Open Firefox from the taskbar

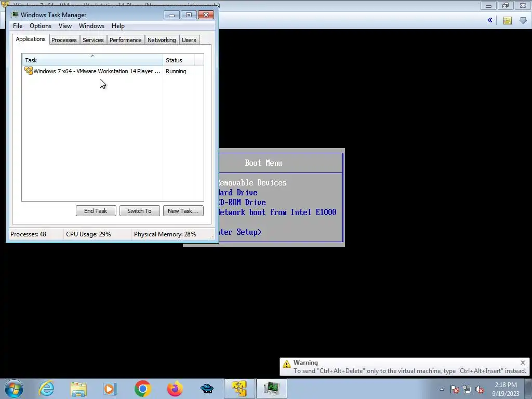point(175,389)
